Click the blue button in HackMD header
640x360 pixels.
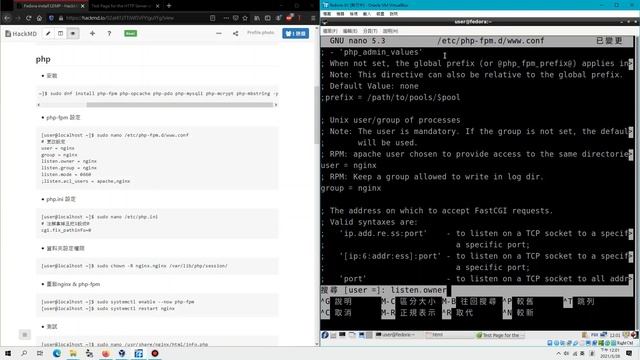click(296, 33)
